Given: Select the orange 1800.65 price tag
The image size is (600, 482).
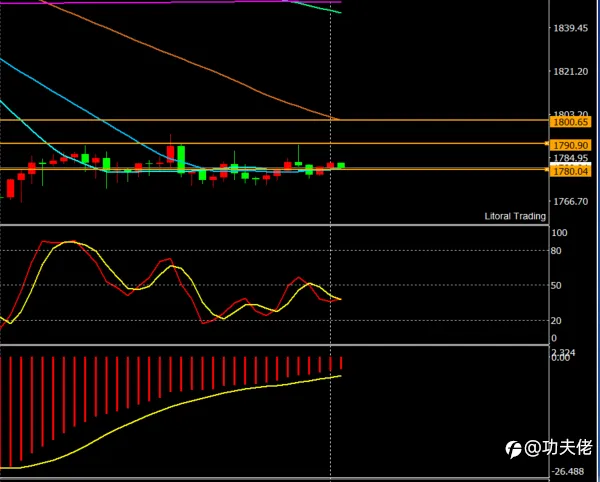Looking at the screenshot, I should 570,122.
